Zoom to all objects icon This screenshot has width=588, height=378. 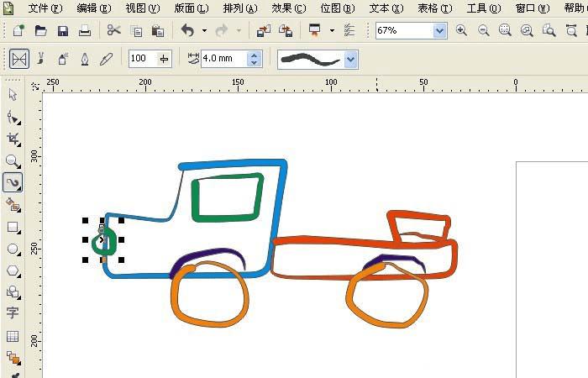527,30
